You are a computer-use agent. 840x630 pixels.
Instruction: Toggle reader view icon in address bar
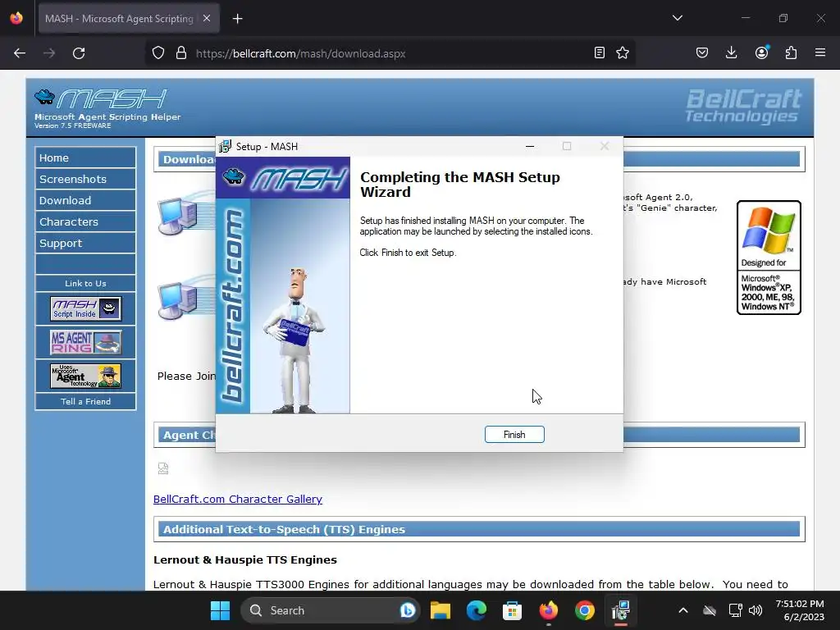[600, 52]
